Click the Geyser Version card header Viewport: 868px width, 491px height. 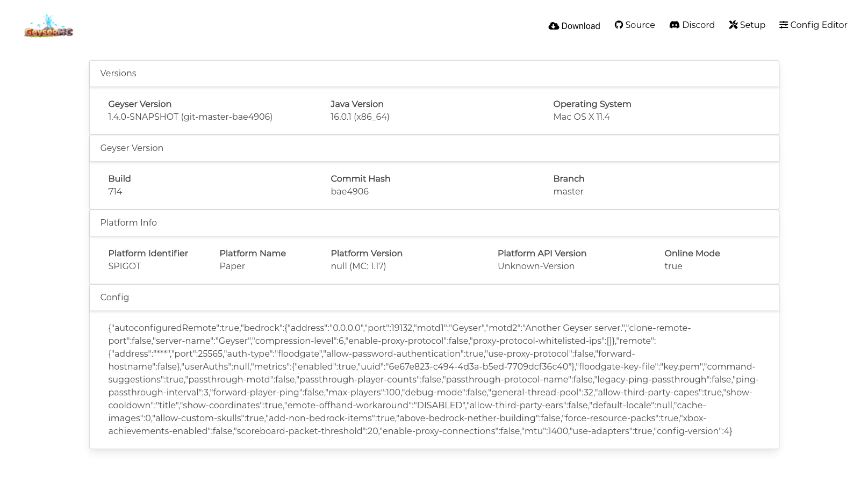(434, 148)
